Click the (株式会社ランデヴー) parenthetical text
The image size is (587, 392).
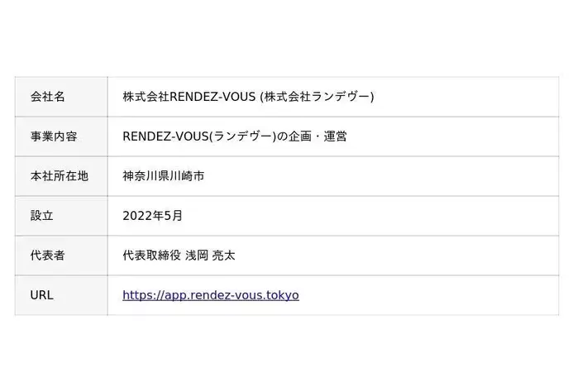coord(317,97)
